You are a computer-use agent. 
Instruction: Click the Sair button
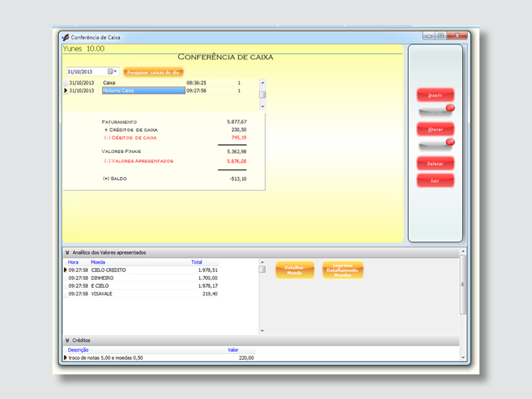(436, 180)
